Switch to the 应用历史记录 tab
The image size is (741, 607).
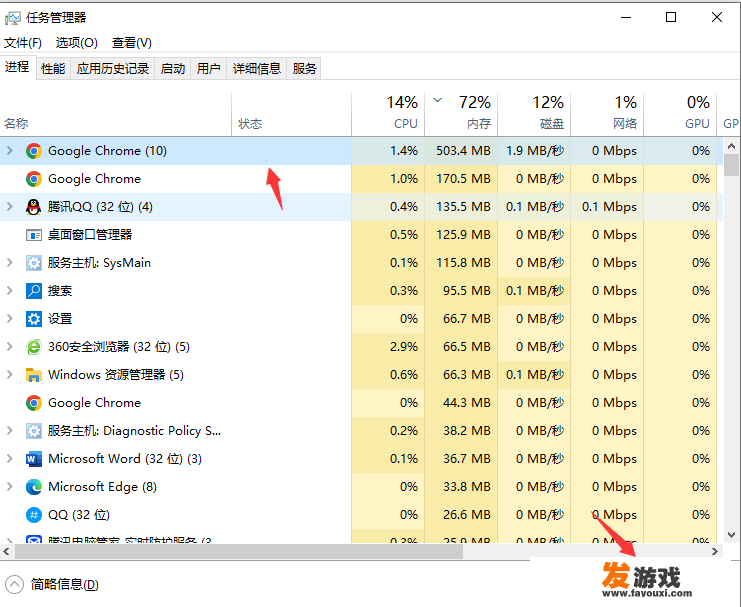[x=112, y=69]
